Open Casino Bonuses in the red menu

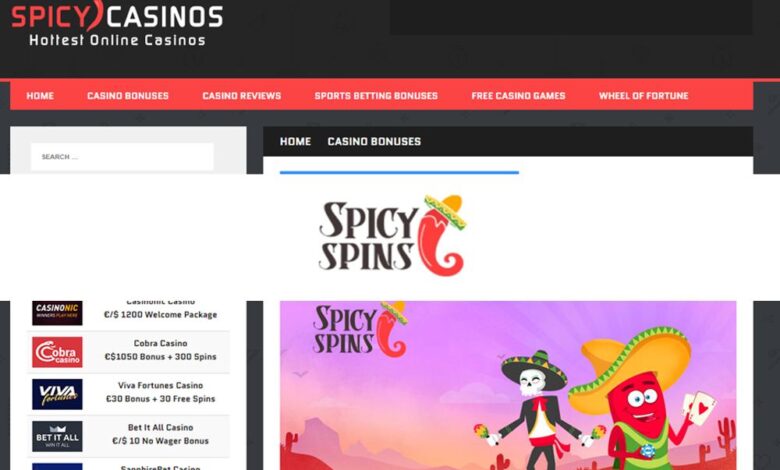point(128,95)
